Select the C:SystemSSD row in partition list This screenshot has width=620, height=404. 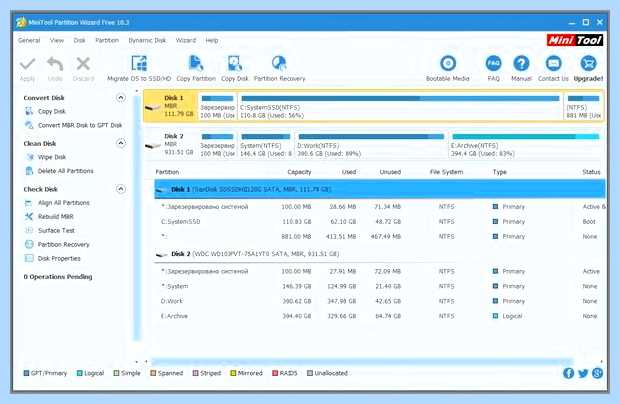[x=380, y=222]
